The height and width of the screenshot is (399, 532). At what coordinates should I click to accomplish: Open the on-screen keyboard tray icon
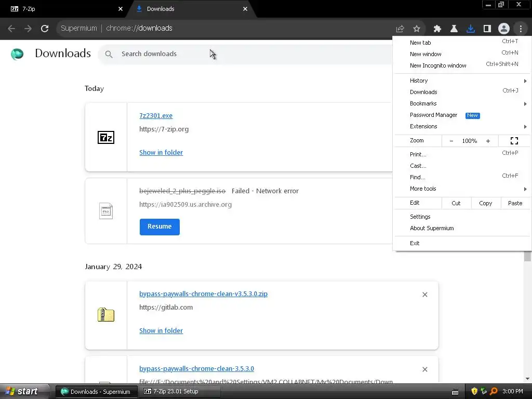[x=455, y=392]
